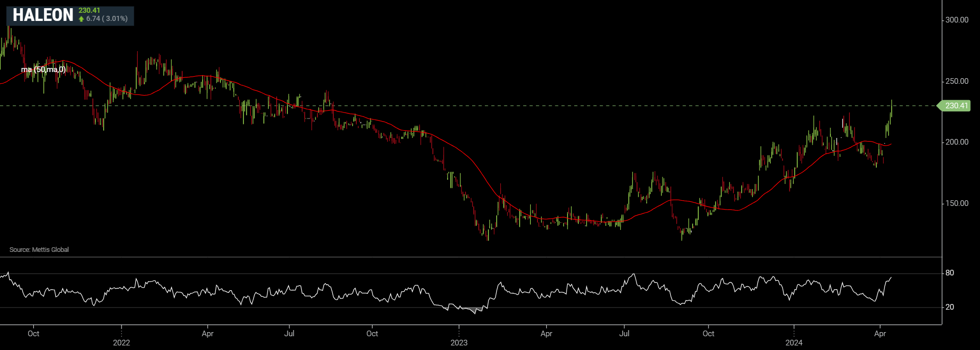Image resolution: width=980 pixels, height=350 pixels.
Task: Click the Source: Mettis Global attribution
Action: (39, 250)
